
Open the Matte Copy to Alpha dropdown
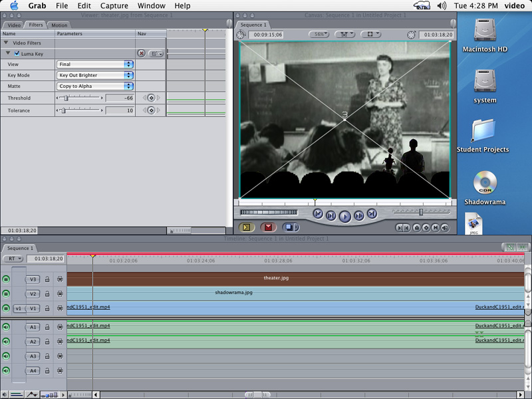[x=95, y=86]
